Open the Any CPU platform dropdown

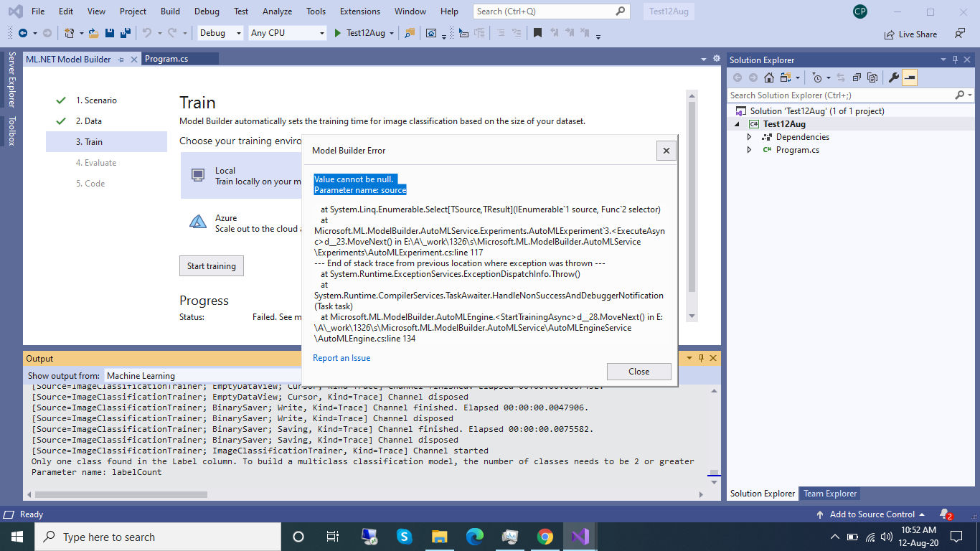tap(287, 33)
